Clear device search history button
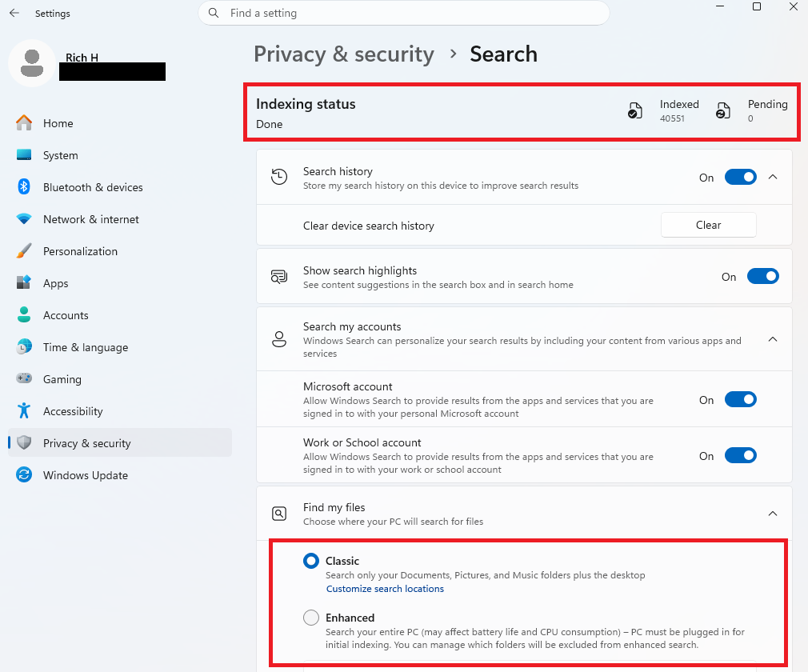 [709, 226]
